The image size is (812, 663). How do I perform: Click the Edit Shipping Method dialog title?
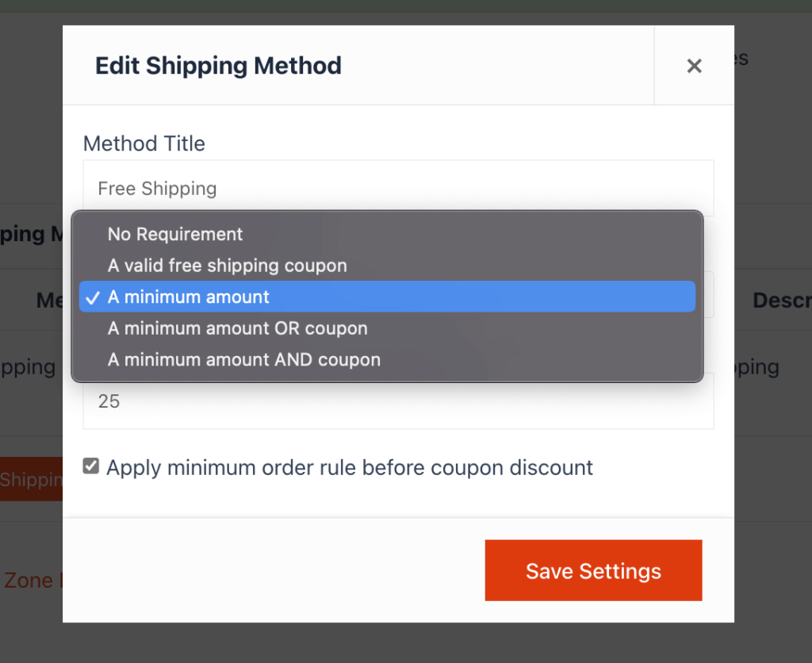coord(218,65)
